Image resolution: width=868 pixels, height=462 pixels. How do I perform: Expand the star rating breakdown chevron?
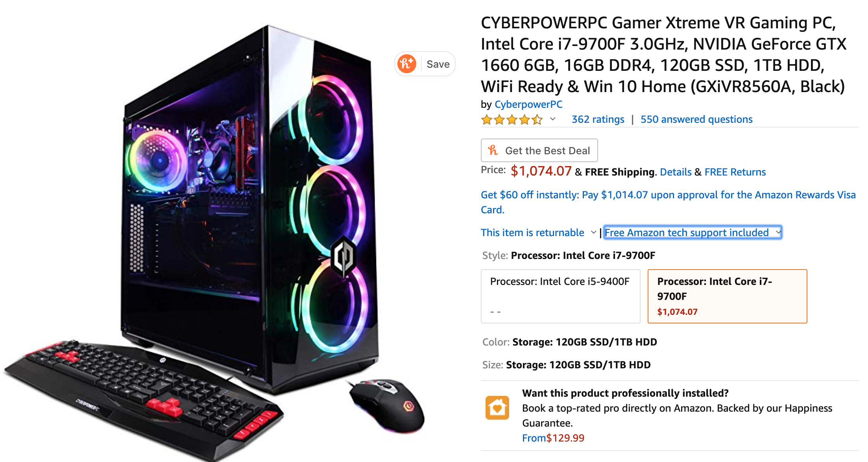coord(553,119)
